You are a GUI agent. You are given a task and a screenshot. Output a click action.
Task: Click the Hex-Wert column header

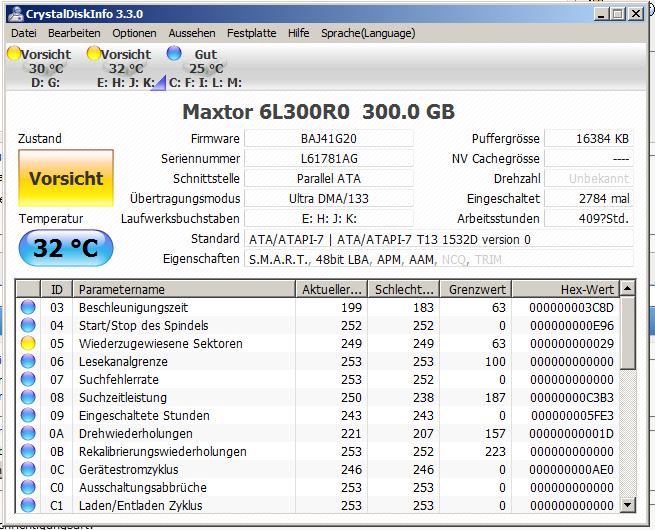566,289
